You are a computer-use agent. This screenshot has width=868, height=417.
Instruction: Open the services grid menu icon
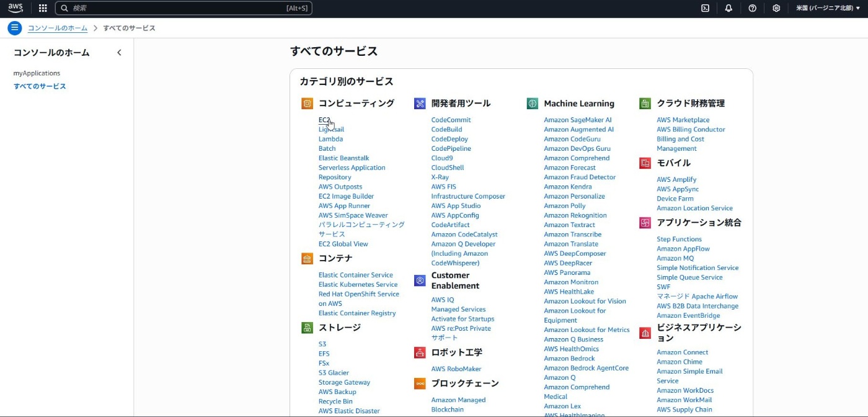tap(43, 8)
